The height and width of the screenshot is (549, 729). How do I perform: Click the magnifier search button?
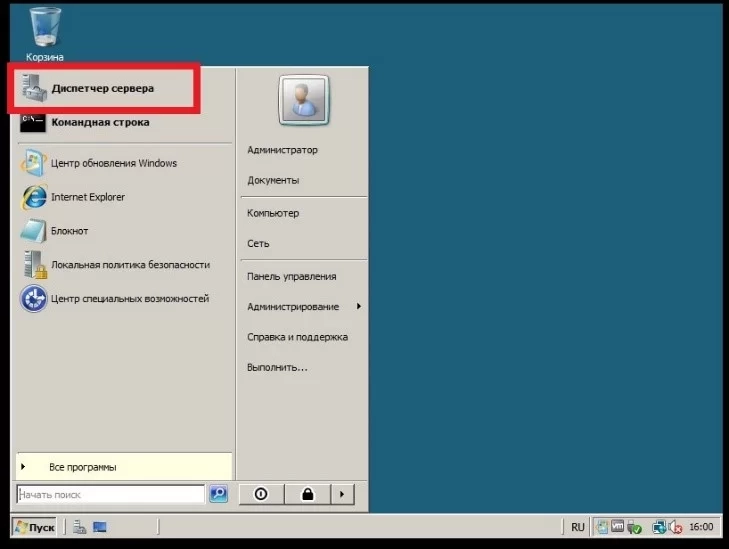pos(219,494)
